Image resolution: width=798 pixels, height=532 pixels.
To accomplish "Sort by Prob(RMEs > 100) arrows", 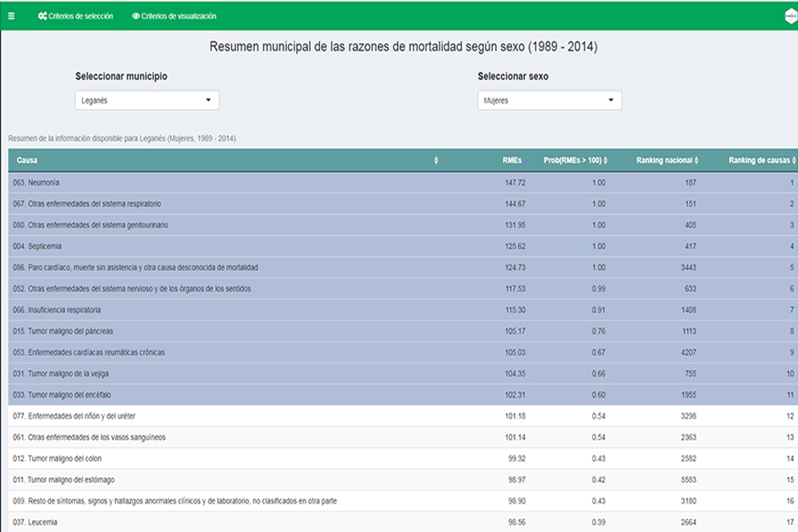I will [x=606, y=160].
